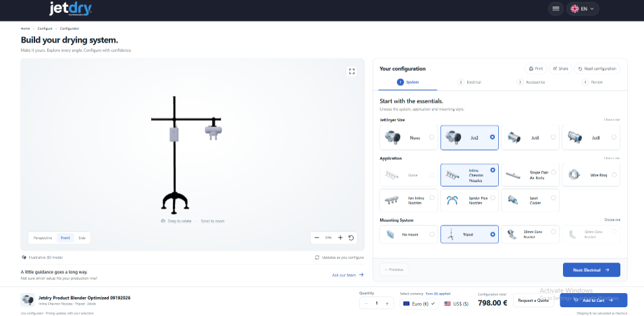
Task: Open the Ask our team link
Action: [348, 275]
